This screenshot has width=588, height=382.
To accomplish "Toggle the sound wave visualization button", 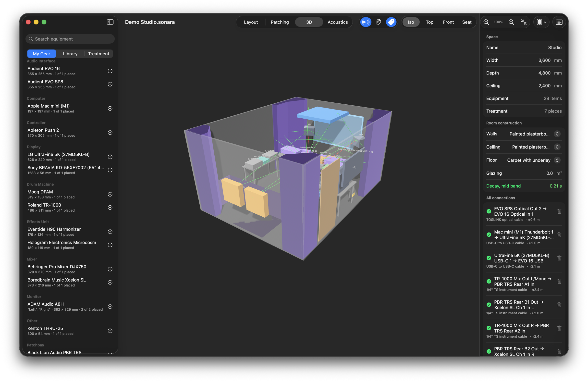I will click(x=366, y=22).
